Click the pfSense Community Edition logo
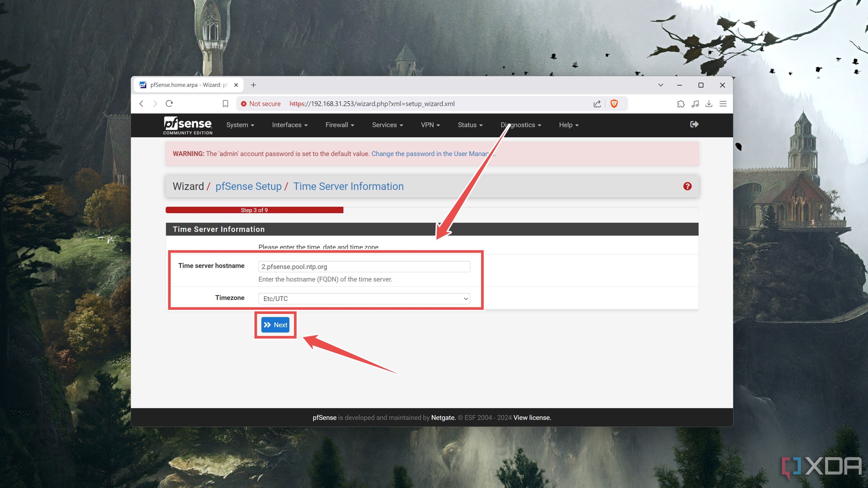This screenshot has width=868, height=488. pos(188,125)
